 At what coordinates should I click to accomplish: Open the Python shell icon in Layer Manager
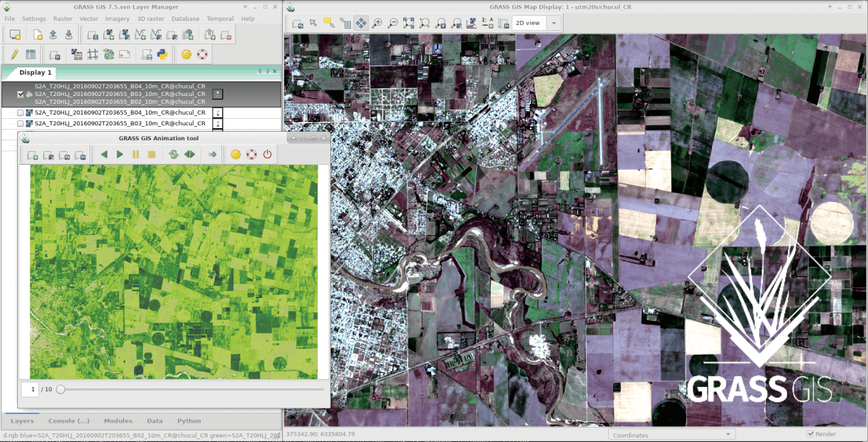[x=163, y=54]
